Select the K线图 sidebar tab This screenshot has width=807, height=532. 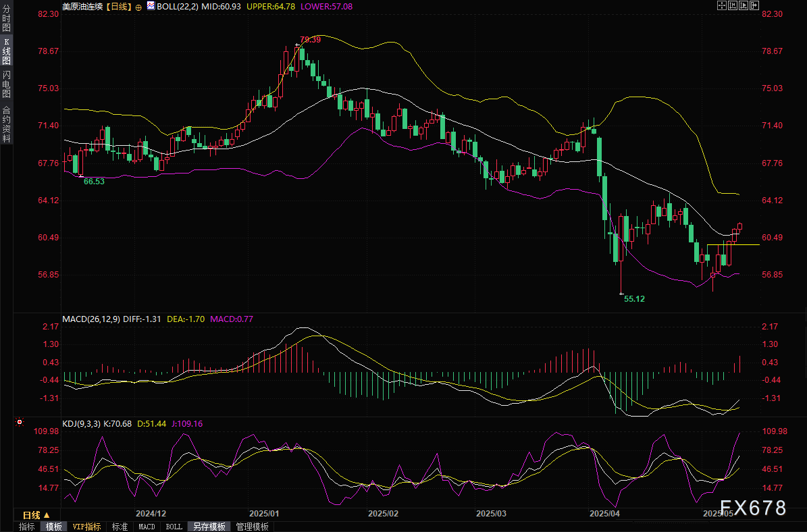(6, 51)
